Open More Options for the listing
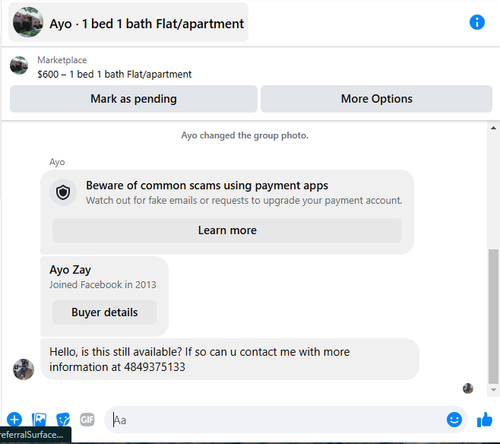 376,99
